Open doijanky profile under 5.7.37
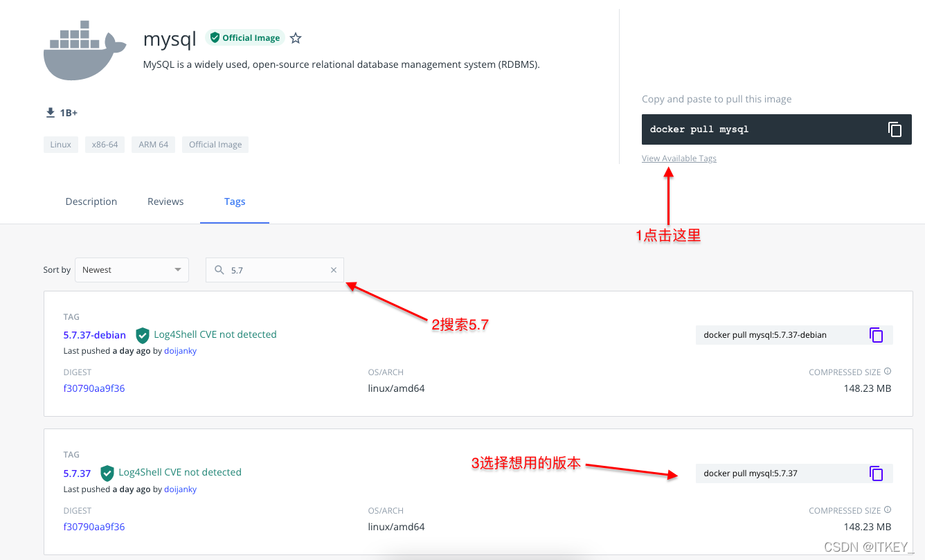The height and width of the screenshot is (560, 925). (x=181, y=489)
